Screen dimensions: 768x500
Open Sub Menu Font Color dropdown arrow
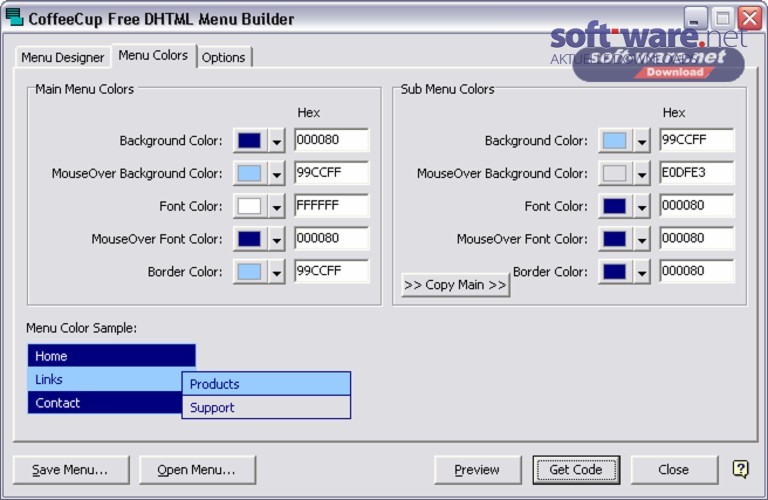[x=642, y=207]
